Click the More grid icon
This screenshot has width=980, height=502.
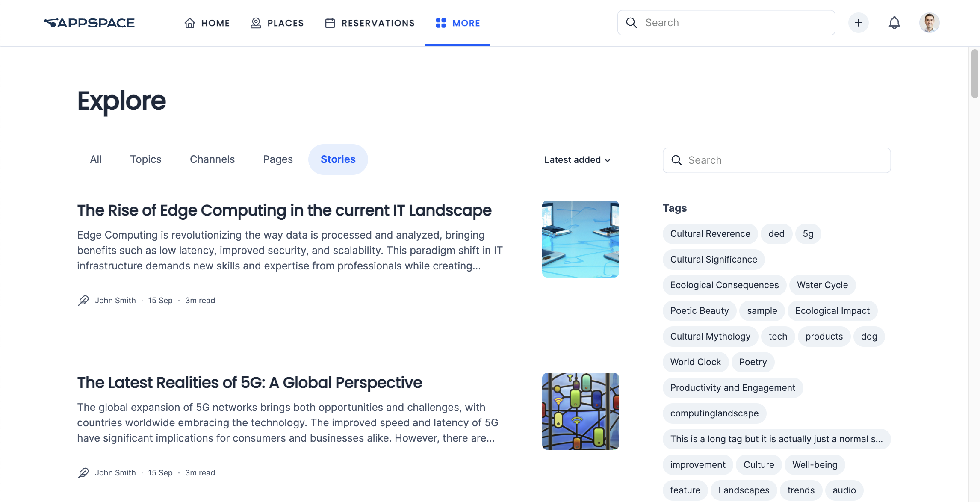coord(441,23)
